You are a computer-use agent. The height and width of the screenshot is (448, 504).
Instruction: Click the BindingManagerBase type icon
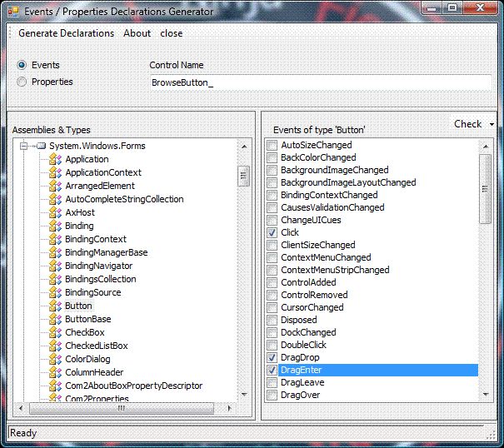pyautogui.click(x=55, y=252)
